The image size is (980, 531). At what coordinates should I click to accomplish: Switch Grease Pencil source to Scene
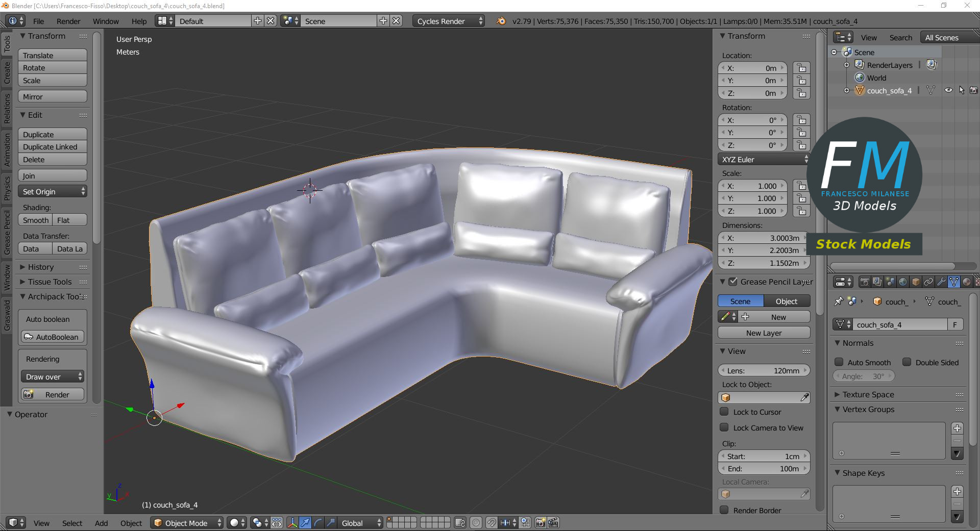(x=741, y=301)
